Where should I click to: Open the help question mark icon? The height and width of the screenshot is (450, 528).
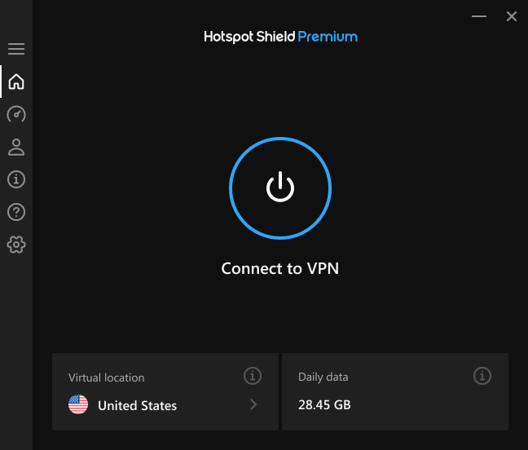click(x=16, y=212)
